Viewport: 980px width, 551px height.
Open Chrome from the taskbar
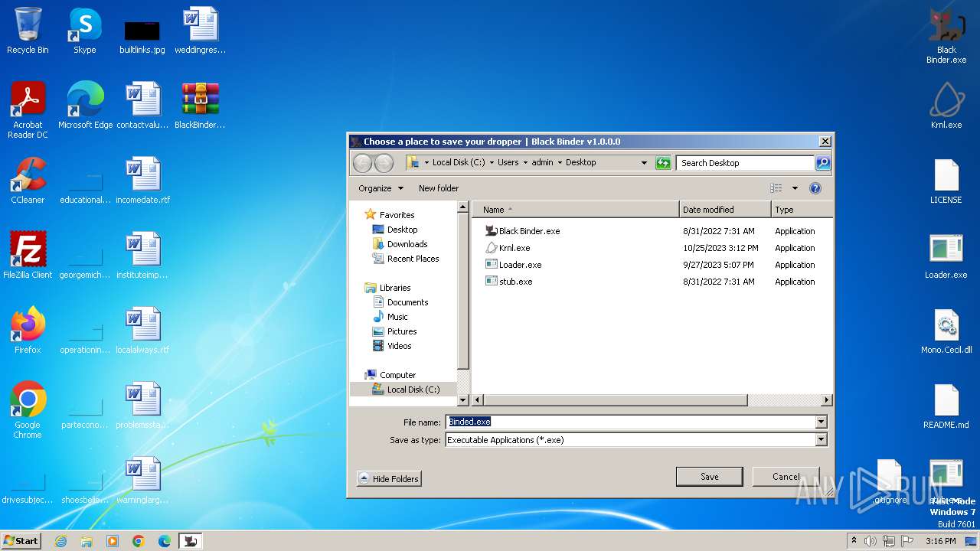[x=139, y=541]
